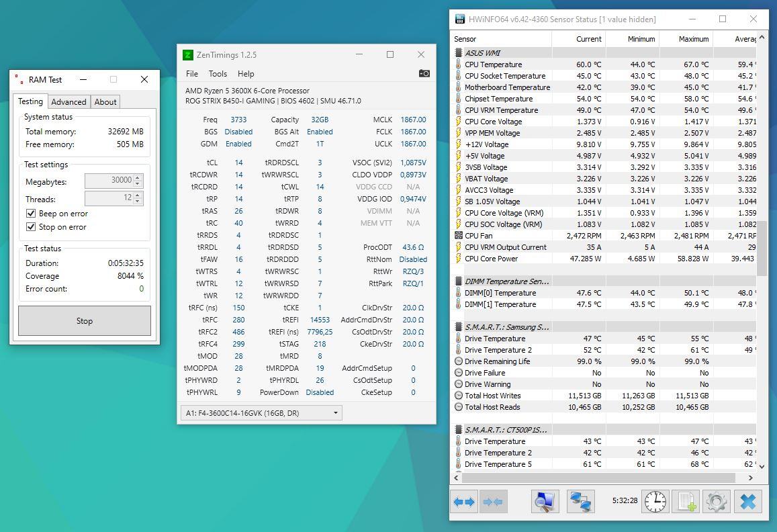
Task: Uncheck the Stop on error checkbox
Action: coord(31,227)
